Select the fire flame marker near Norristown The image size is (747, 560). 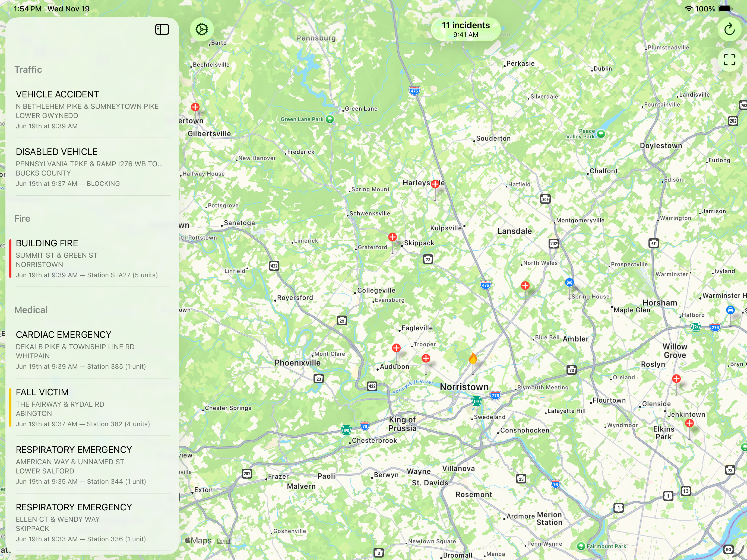coord(473,358)
